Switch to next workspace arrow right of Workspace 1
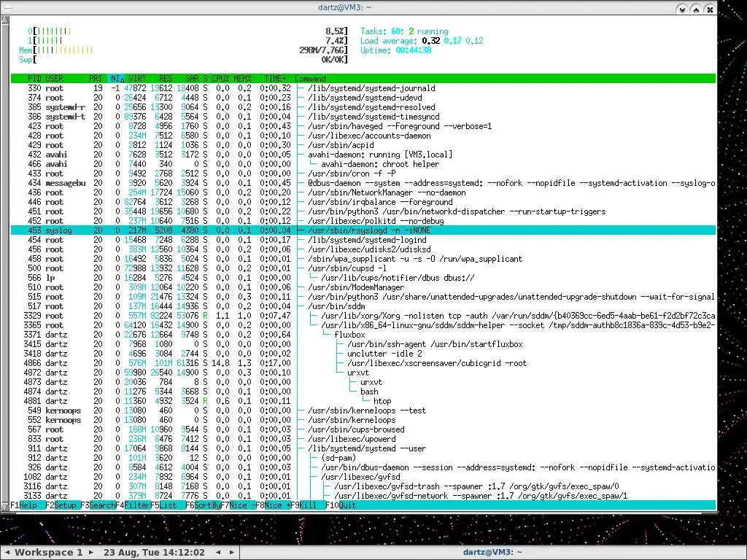This screenshot has width=747, height=560. (91, 553)
